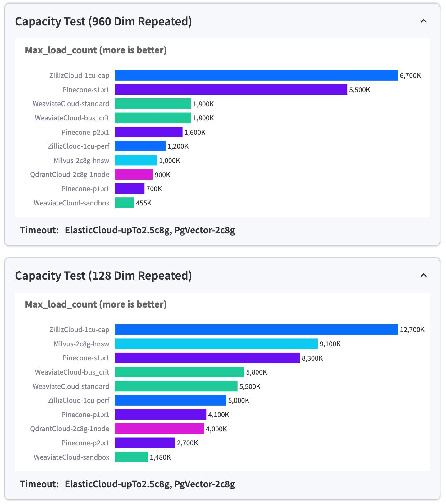Click the 12,700K value label
The height and width of the screenshot is (504, 446).
[412, 330]
